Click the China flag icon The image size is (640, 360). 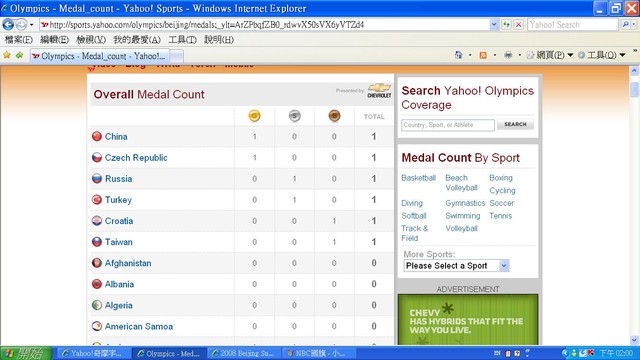(x=97, y=136)
